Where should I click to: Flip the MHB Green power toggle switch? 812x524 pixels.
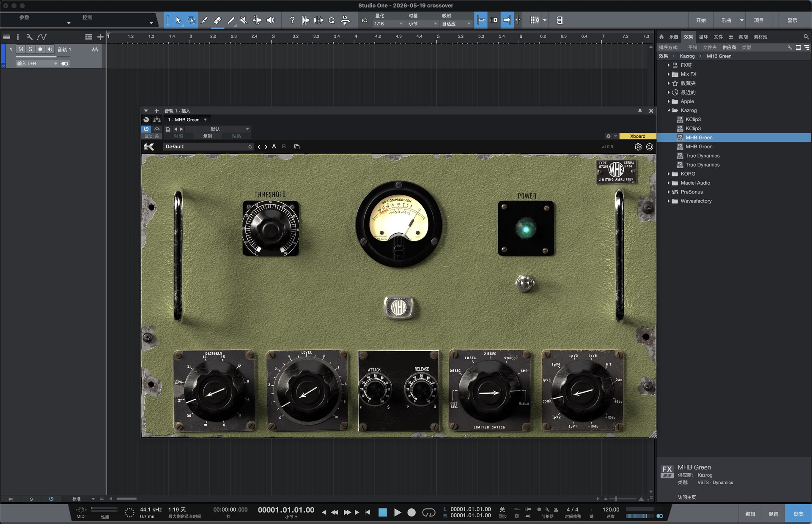(x=525, y=283)
